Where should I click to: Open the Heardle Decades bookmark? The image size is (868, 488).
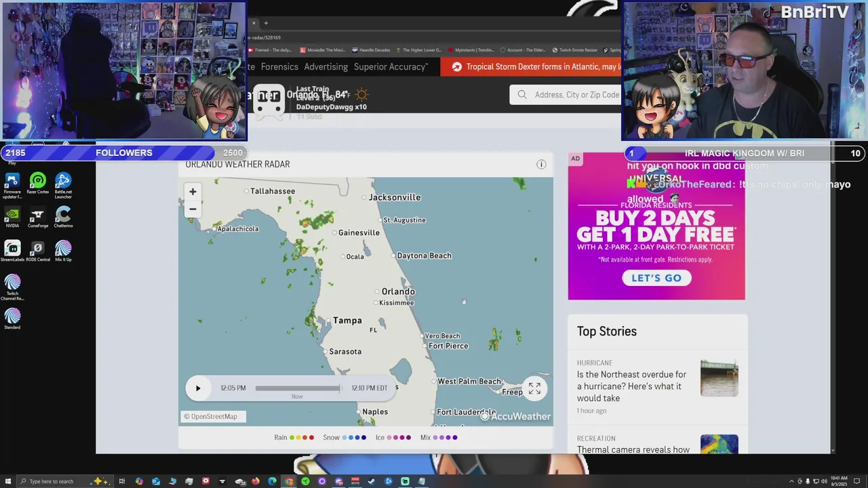click(x=372, y=50)
